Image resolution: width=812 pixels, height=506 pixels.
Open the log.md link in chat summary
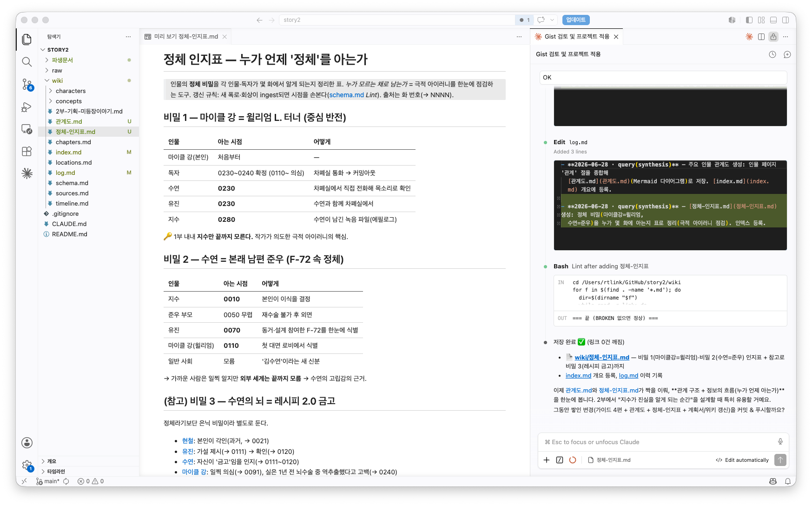point(628,375)
